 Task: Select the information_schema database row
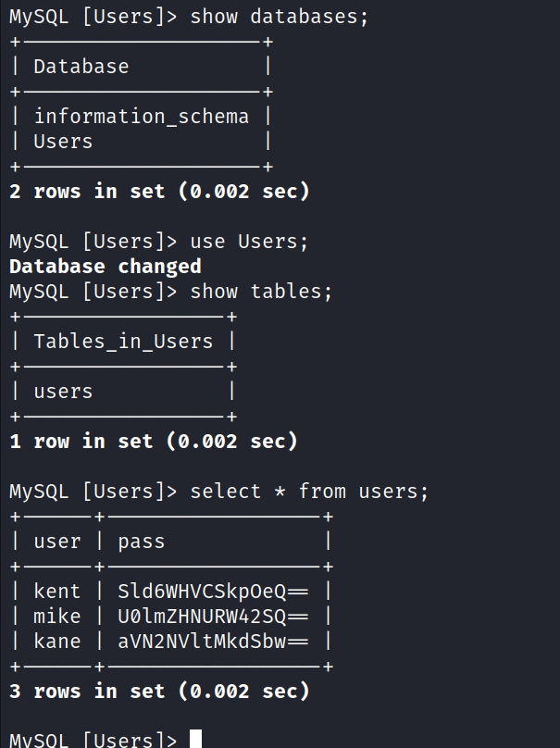pos(142,117)
